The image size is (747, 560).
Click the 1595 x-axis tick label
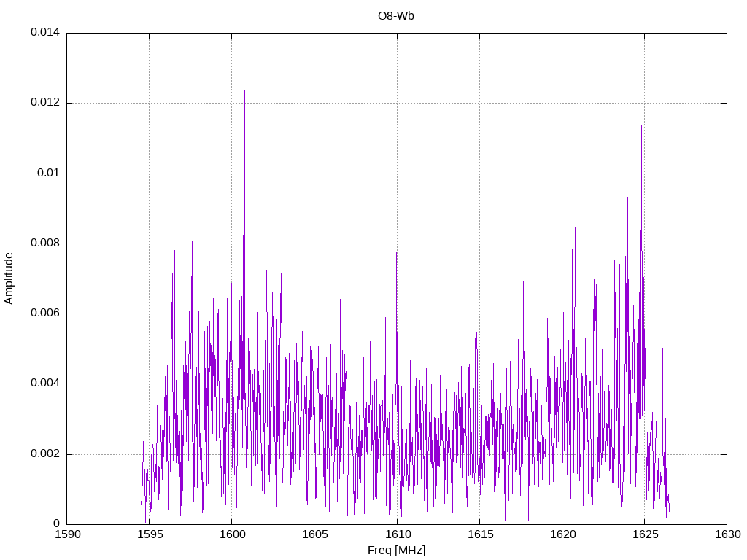pyautogui.click(x=150, y=534)
